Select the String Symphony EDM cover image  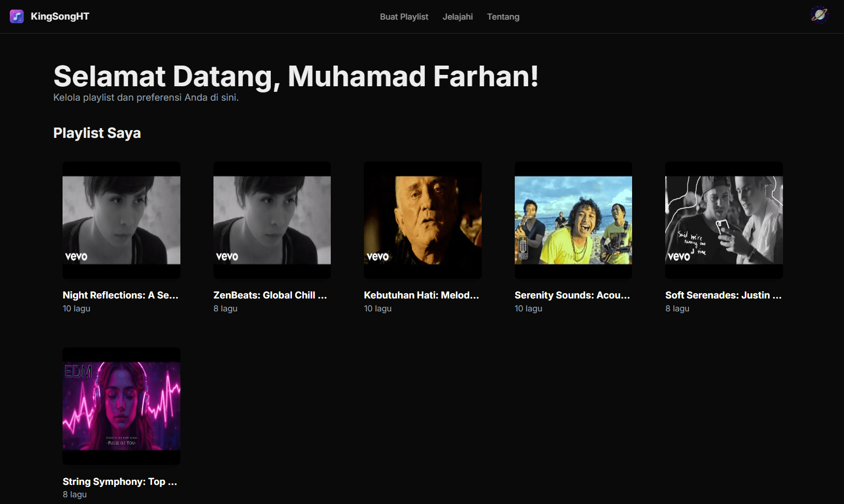(121, 406)
